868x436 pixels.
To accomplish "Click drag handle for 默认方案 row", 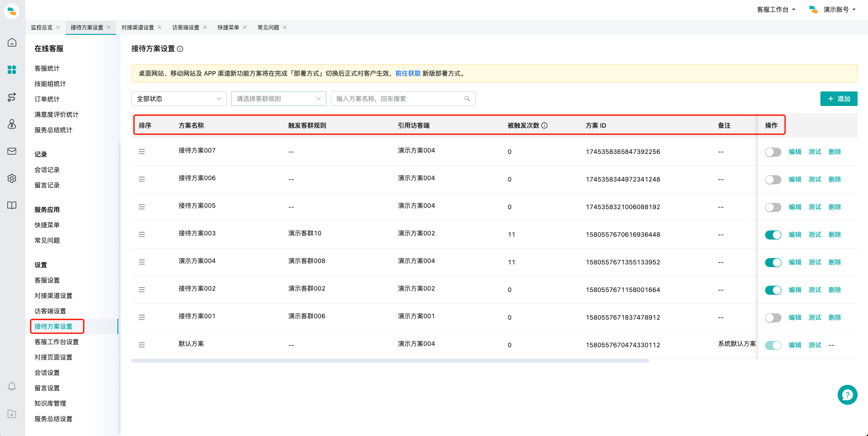I will click(x=142, y=345).
